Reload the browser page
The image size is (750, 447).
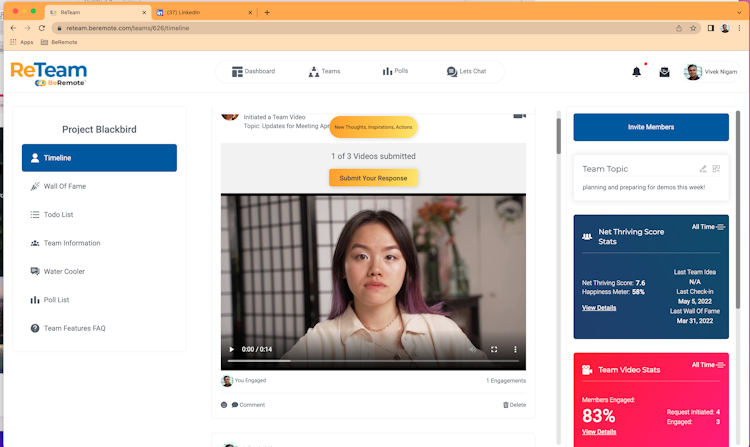click(42, 28)
